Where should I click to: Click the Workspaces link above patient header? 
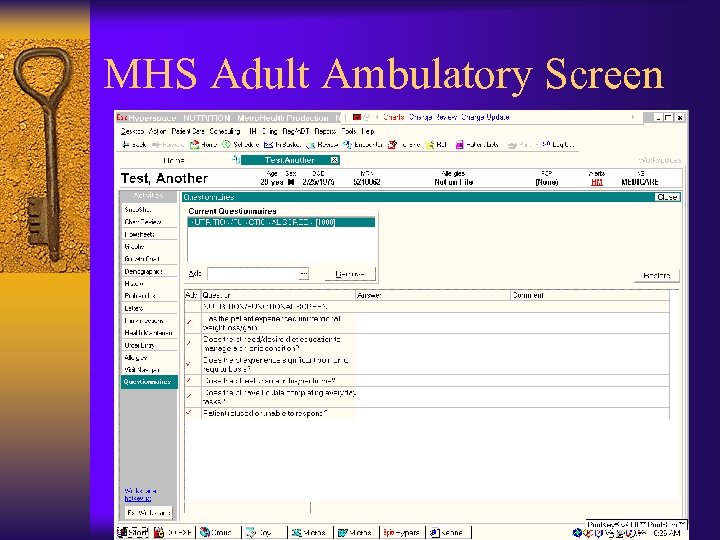click(659, 160)
